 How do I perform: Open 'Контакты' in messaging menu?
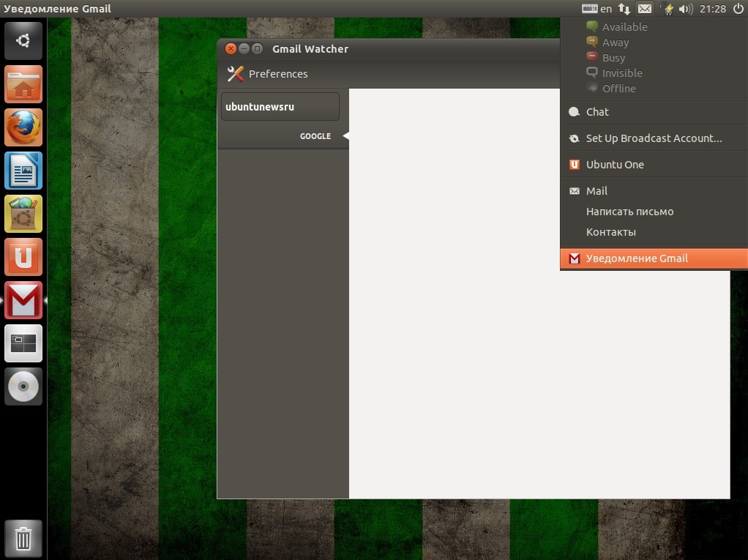pyautogui.click(x=654, y=232)
